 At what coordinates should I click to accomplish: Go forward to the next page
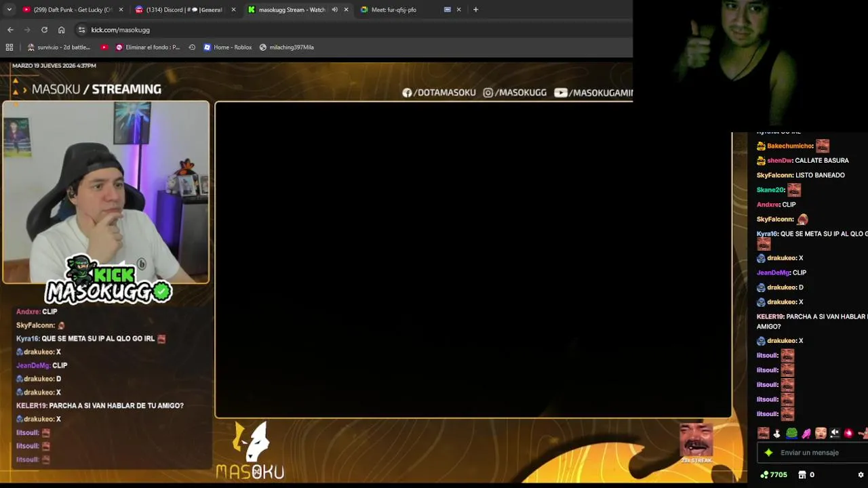[x=27, y=30]
